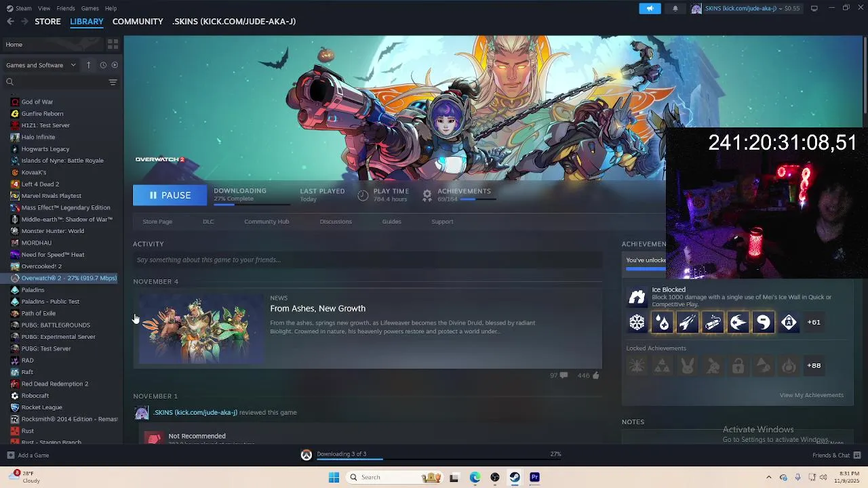Open the Community Hub link

point(267,222)
